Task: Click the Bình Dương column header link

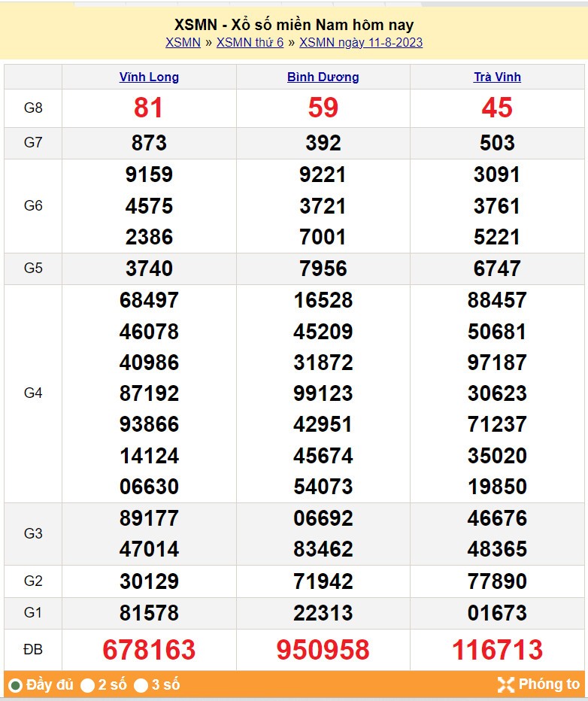Action: (x=323, y=77)
